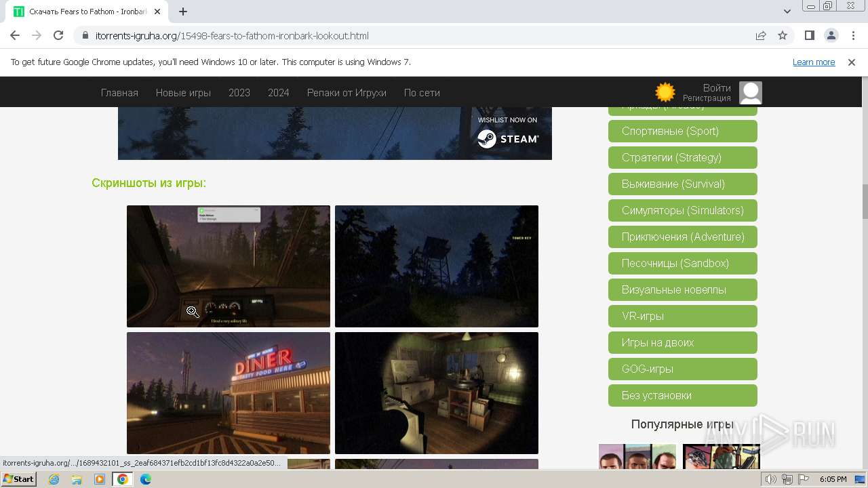
Task: Open the Войти login link
Action: 717,87
